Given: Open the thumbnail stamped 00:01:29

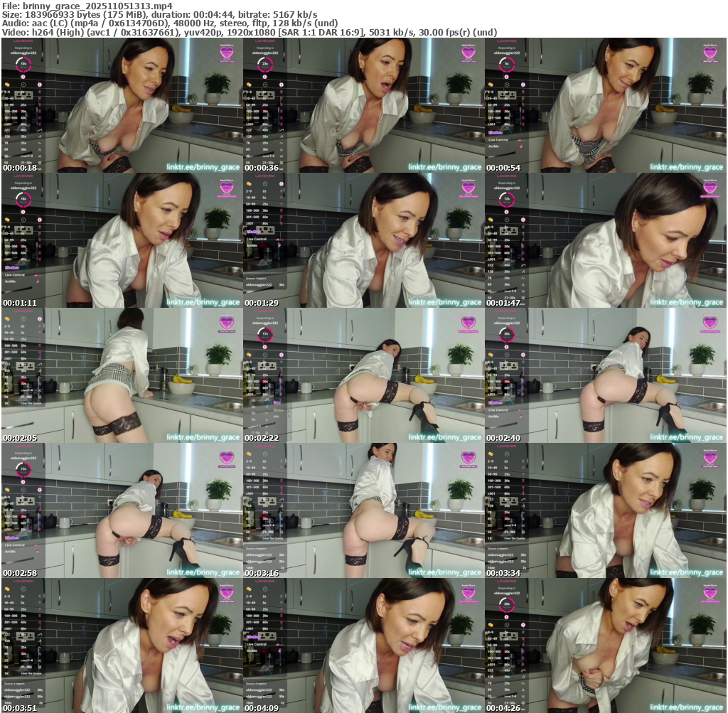Looking at the screenshot, I should [x=363, y=240].
